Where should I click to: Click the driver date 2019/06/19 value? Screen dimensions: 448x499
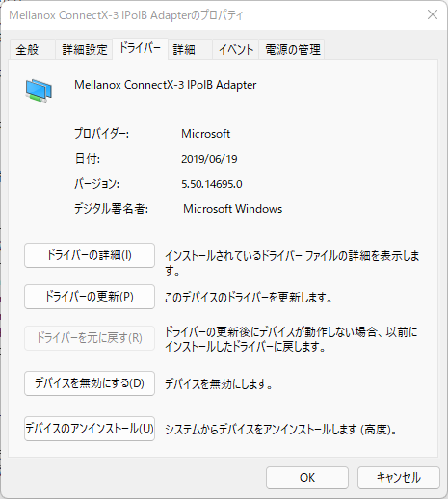[x=209, y=159]
